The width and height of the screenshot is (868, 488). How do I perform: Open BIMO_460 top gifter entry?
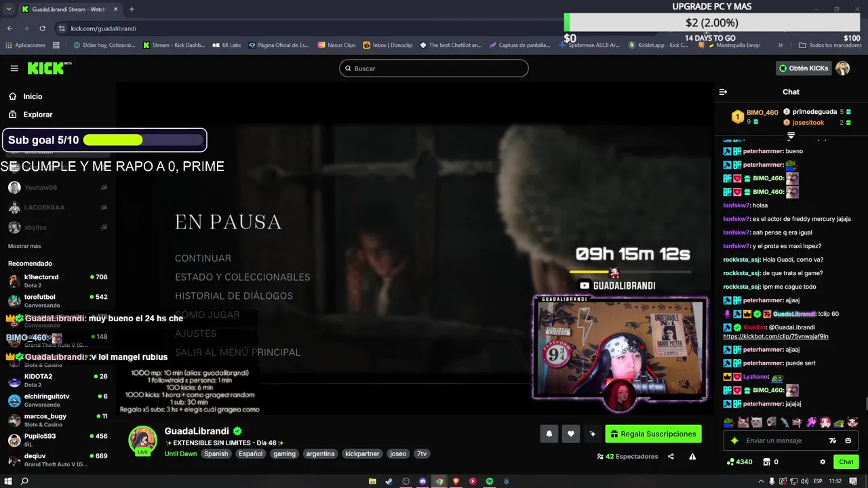pos(755,117)
